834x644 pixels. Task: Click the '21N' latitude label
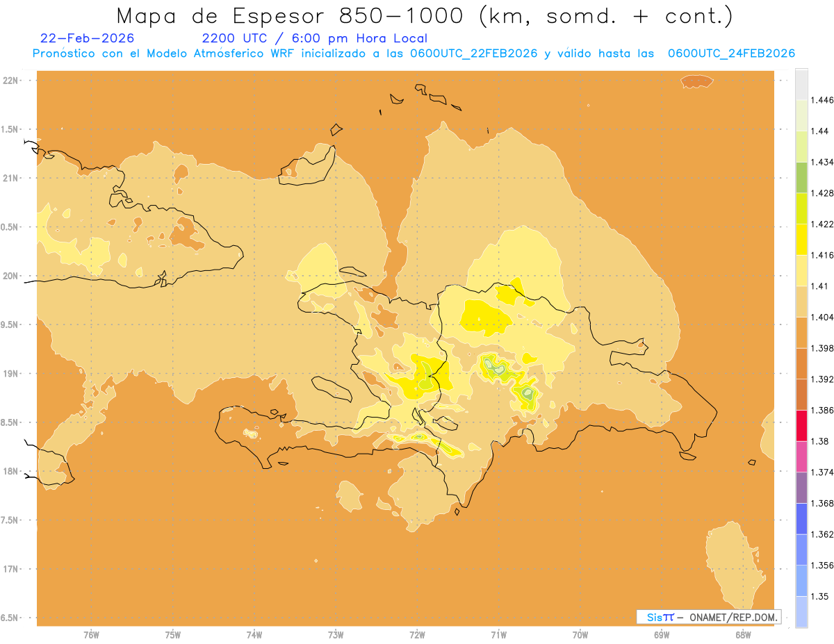[x=11, y=178]
